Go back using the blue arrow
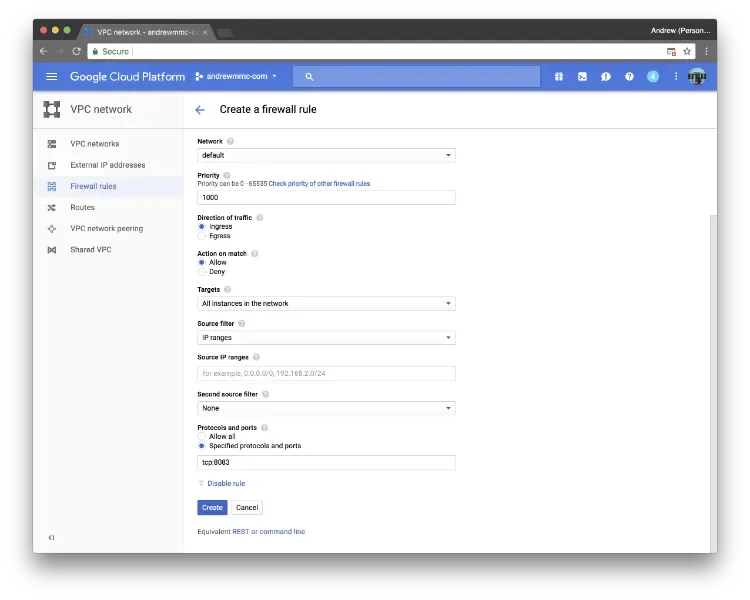 click(x=200, y=109)
